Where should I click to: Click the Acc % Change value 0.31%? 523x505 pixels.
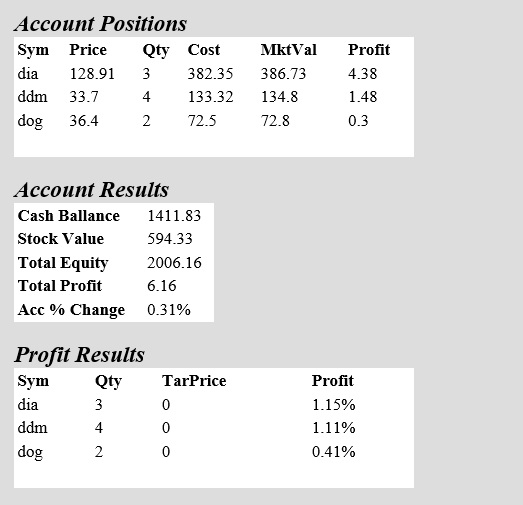[169, 310]
